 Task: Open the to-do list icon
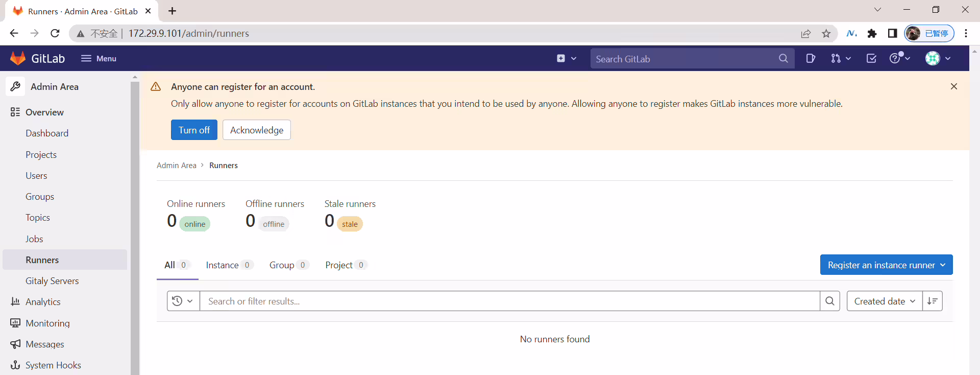click(x=871, y=58)
